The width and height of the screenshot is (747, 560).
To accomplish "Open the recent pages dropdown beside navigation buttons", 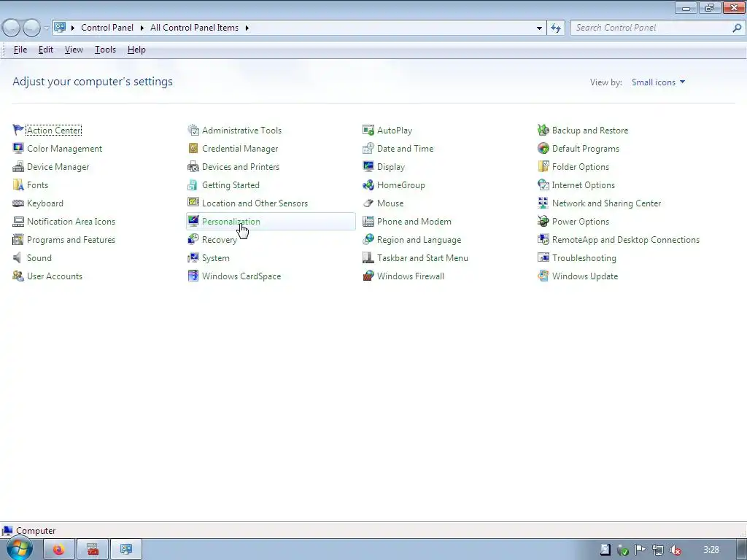I will [46, 28].
